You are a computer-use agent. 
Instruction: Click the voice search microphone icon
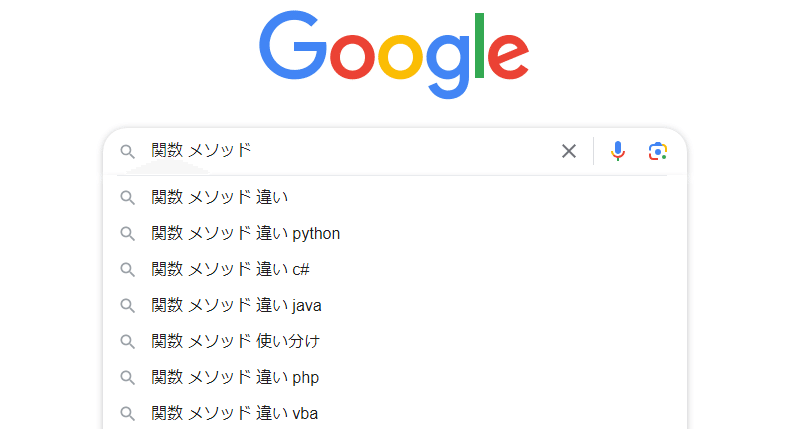point(618,151)
